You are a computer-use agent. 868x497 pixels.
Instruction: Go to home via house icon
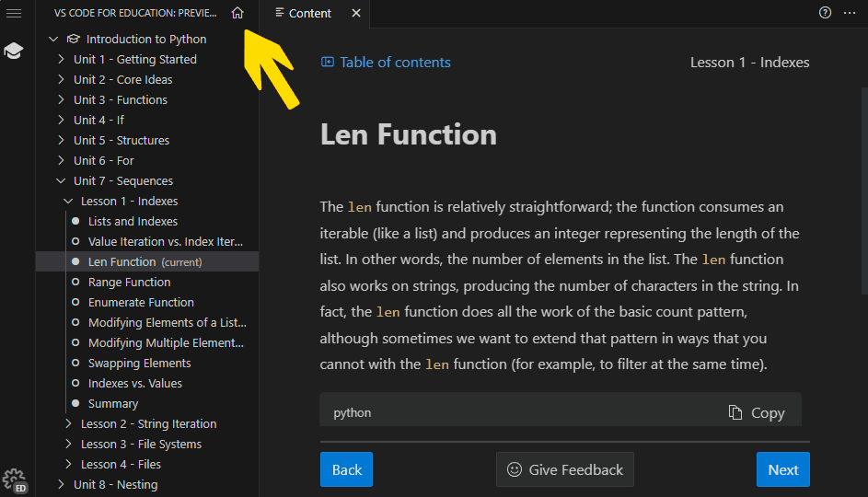(x=237, y=13)
